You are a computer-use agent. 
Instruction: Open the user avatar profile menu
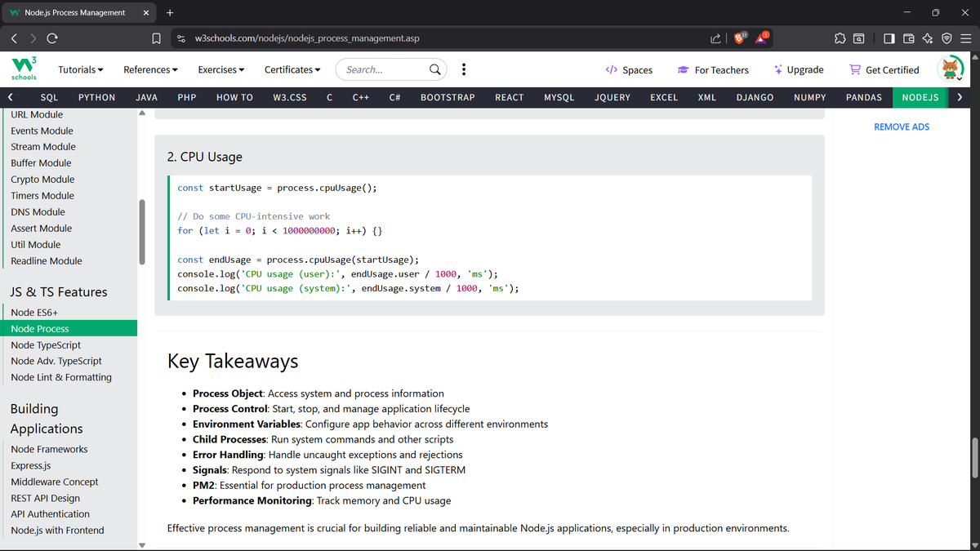pos(950,69)
